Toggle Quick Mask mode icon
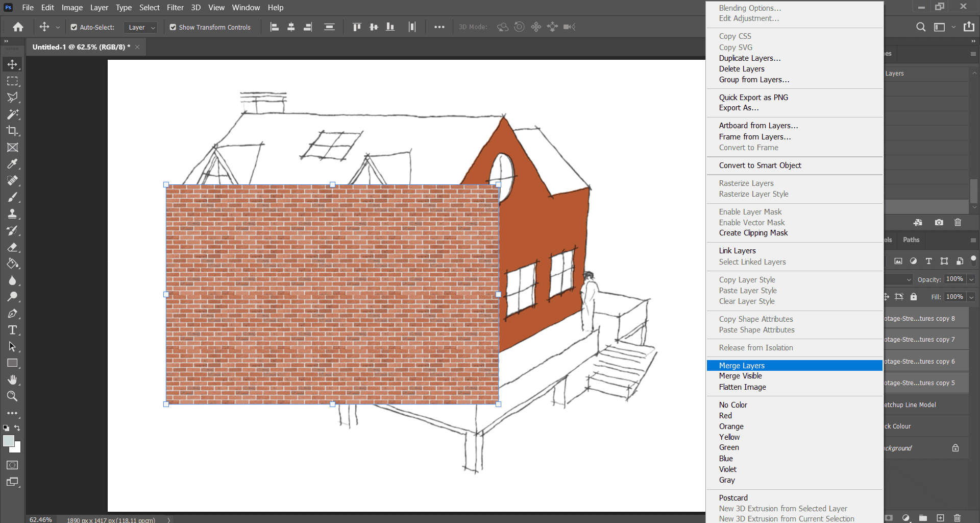The width and height of the screenshot is (980, 523). (x=12, y=465)
